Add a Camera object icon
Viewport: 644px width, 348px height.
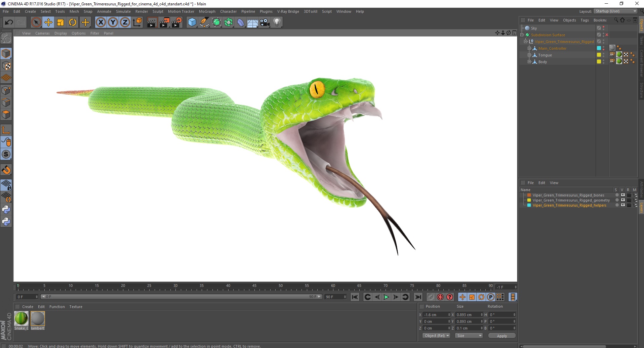pos(265,23)
